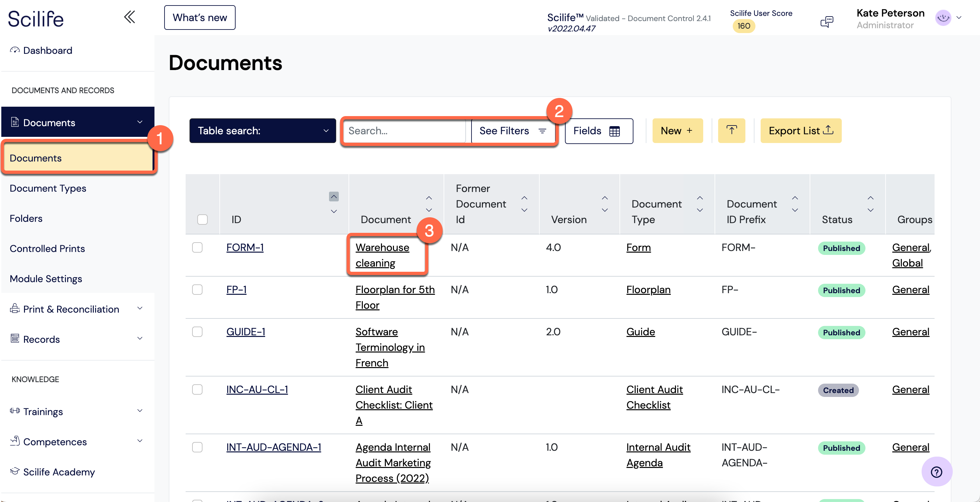
Task: Expand the Trainings section
Action: pos(140,411)
